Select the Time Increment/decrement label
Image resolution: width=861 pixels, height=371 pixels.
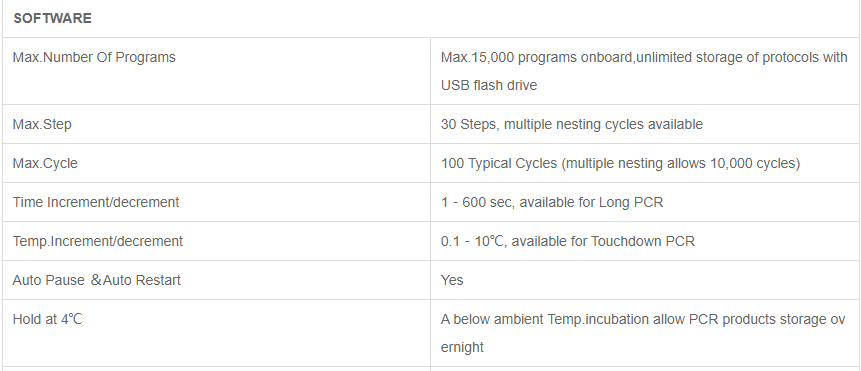(96, 203)
